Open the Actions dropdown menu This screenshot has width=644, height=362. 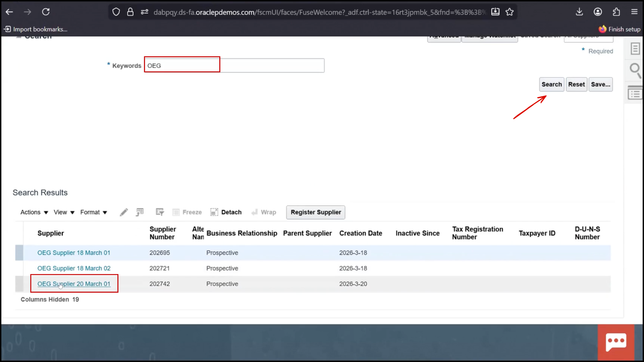coord(33,212)
